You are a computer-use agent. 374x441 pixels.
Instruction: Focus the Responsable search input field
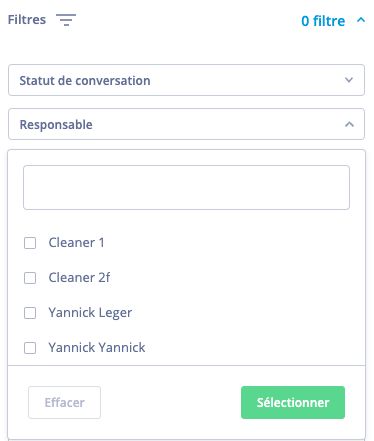[x=186, y=187]
